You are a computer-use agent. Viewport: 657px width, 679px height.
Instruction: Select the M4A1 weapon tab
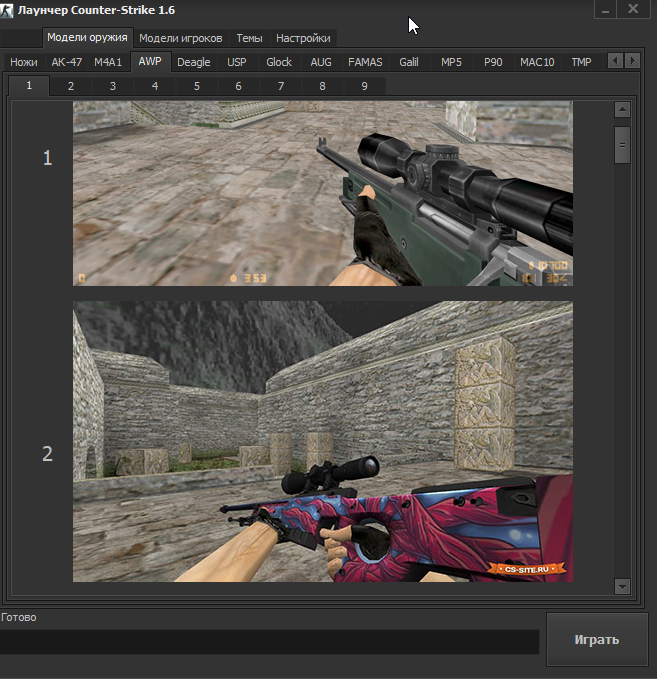click(108, 62)
